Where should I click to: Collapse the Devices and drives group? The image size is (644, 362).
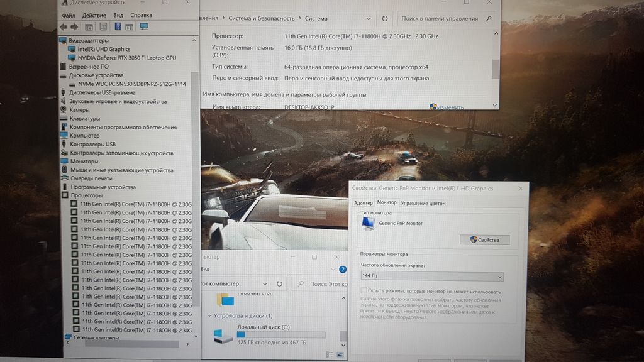[x=209, y=316]
